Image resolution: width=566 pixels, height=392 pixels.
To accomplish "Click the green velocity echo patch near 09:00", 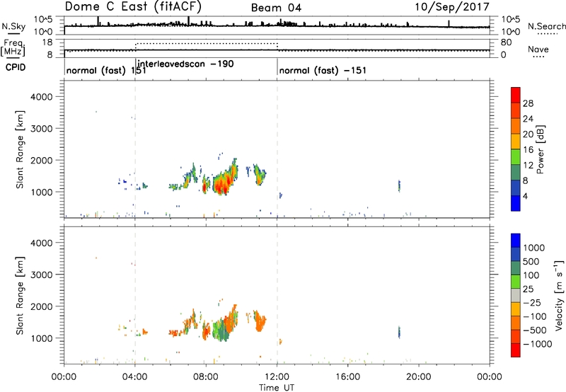I will (x=221, y=331).
